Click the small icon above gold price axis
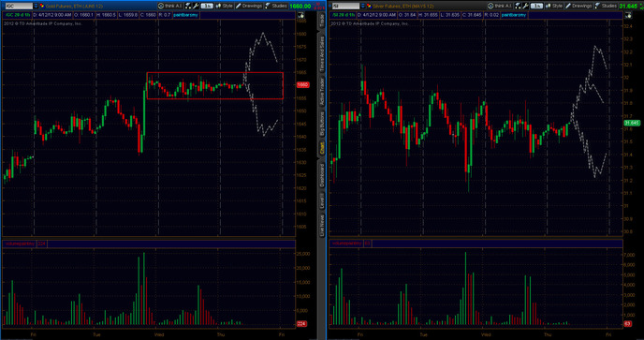 300,15
